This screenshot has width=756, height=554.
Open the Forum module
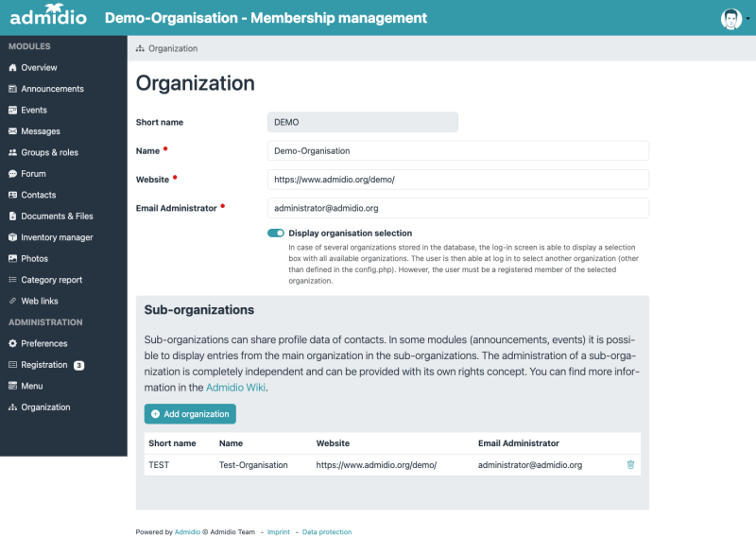pyautogui.click(x=33, y=174)
